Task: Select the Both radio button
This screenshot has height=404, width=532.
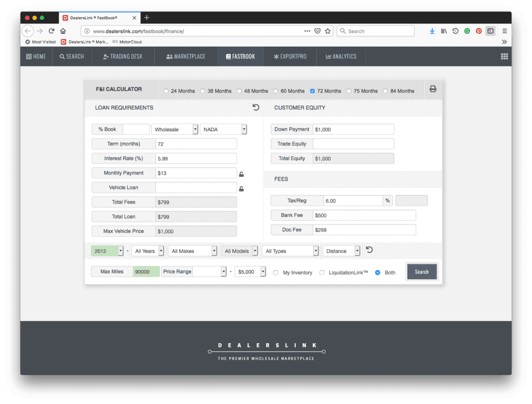Action: point(377,273)
